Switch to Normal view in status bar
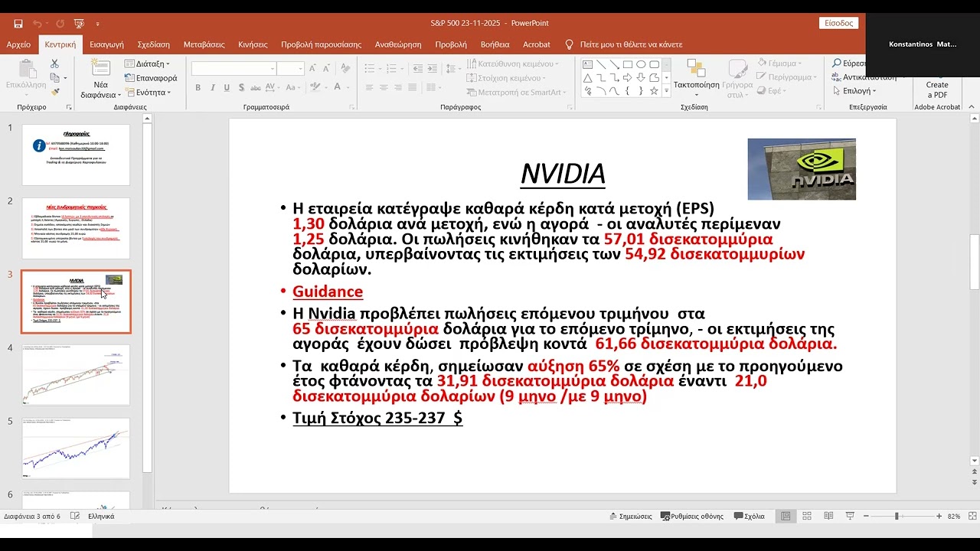The height and width of the screenshot is (551, 980). [x=786, y=517]
